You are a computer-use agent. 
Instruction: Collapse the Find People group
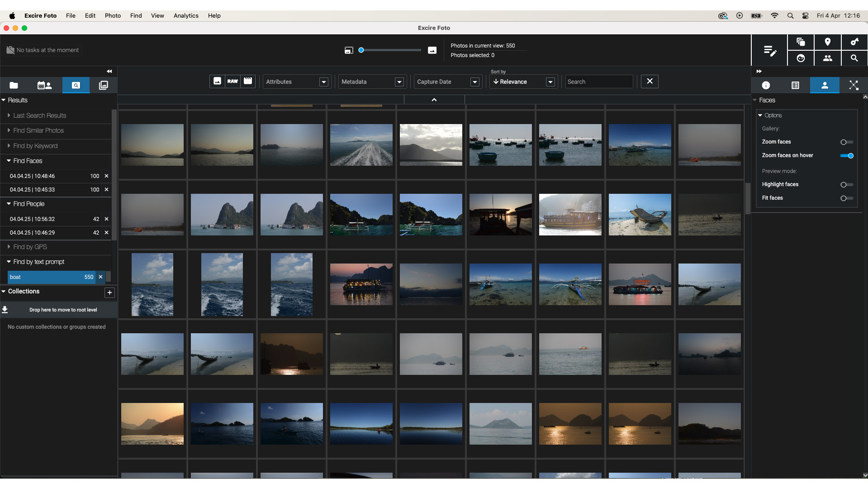pyautogui.click(x=9, y=204)
